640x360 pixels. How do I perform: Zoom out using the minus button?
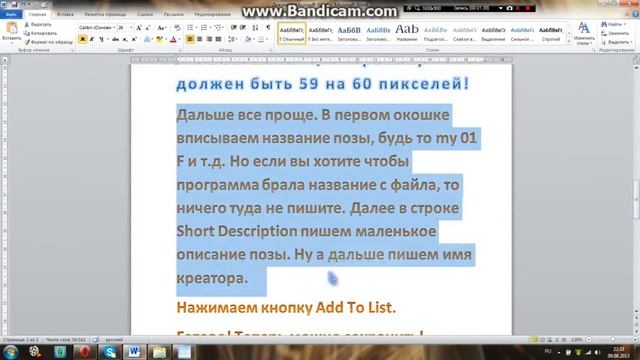pyautogui.click(x=589, y=340)
